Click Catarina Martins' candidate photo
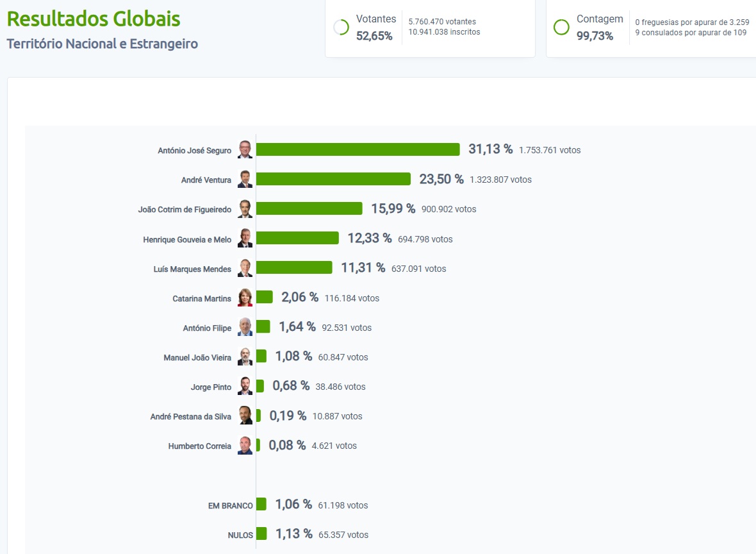This screenshot has width=756, height=554. 245,298
